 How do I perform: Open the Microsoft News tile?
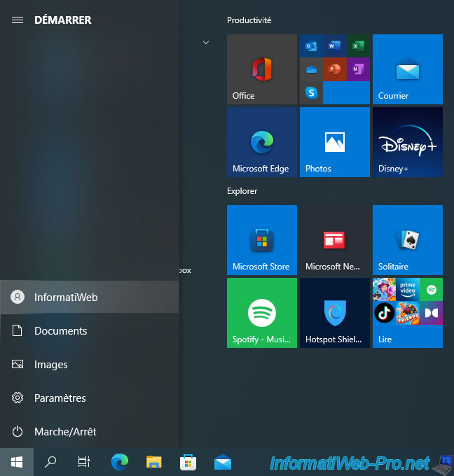pos(335,240)
